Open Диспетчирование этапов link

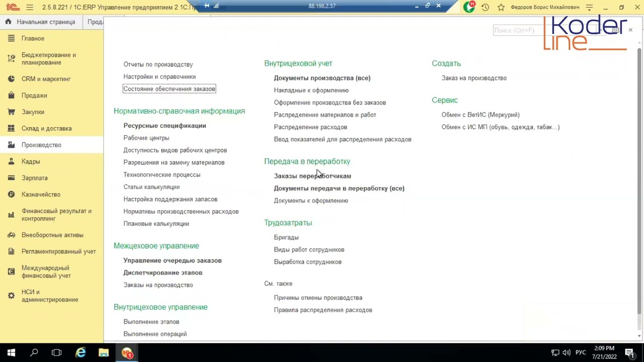point(163,273)
